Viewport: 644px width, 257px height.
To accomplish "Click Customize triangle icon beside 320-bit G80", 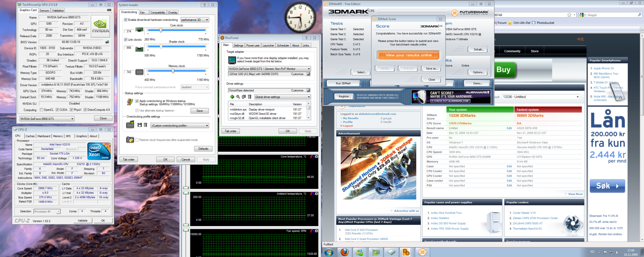I will click(x=308, y=74).
